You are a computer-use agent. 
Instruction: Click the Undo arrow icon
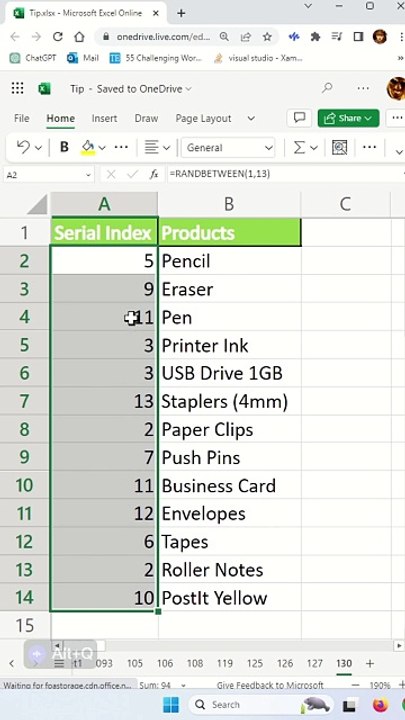[23, 147]
